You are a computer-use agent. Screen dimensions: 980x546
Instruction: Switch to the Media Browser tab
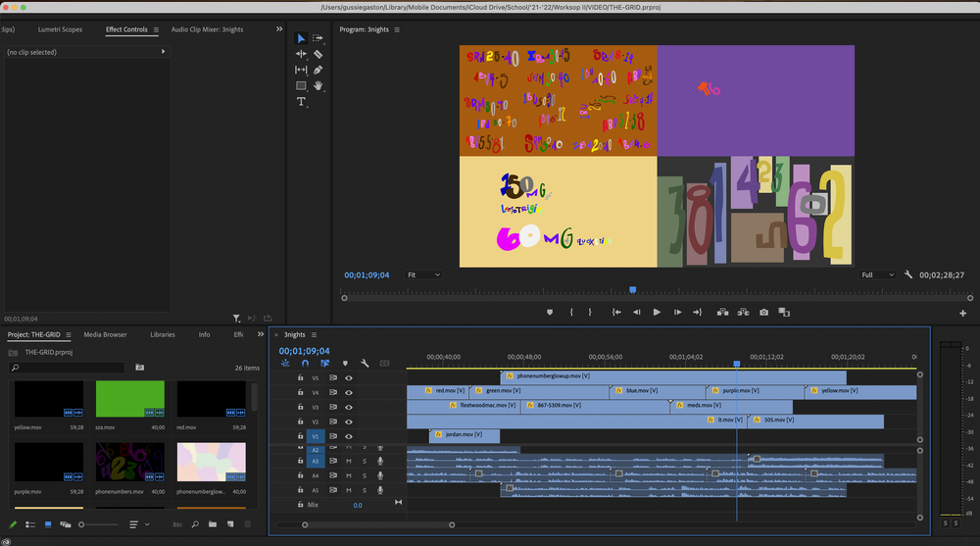click(x=105, y=334)
